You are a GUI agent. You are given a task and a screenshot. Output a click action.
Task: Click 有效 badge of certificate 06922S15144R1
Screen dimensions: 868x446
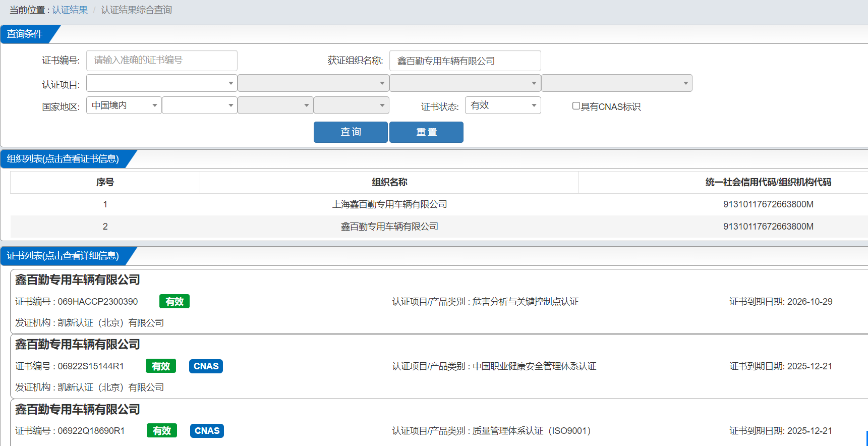161,366
